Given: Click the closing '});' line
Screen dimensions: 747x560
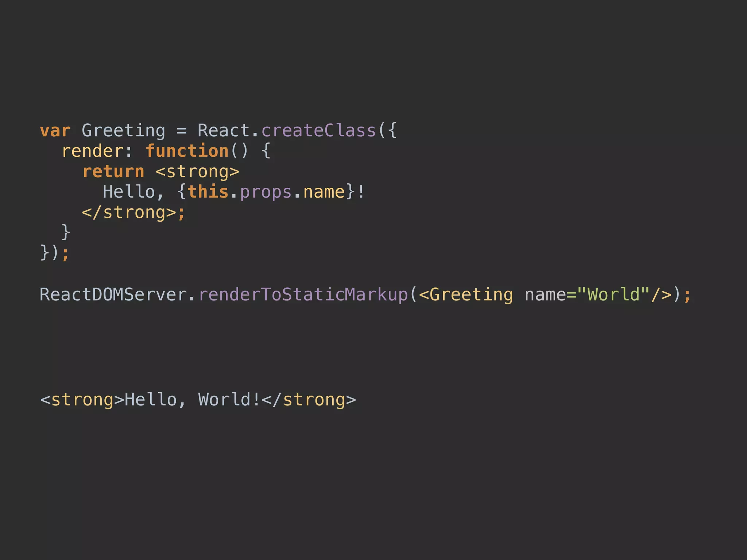Looking at the screenshot, I should [x=54, y=253].
